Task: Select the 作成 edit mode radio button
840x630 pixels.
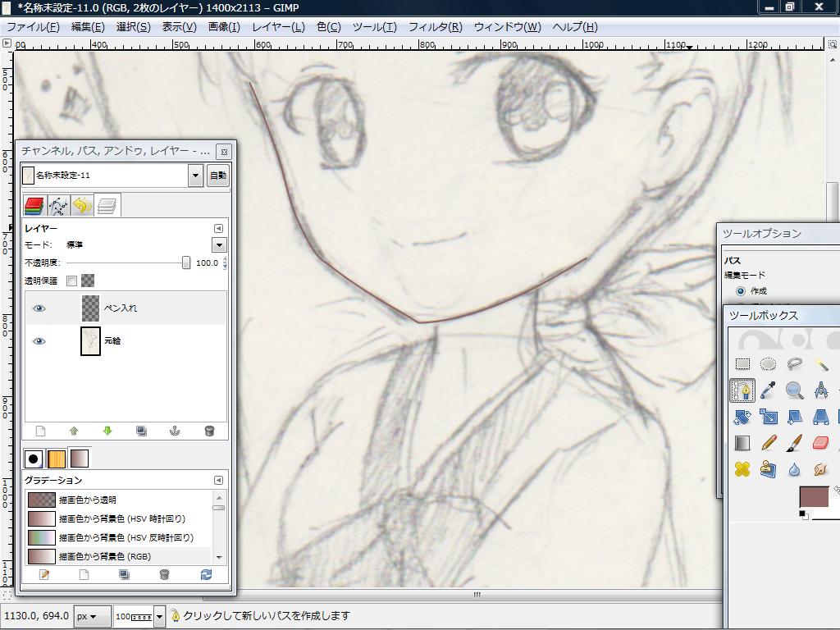Action: click(x=741, y=291)
